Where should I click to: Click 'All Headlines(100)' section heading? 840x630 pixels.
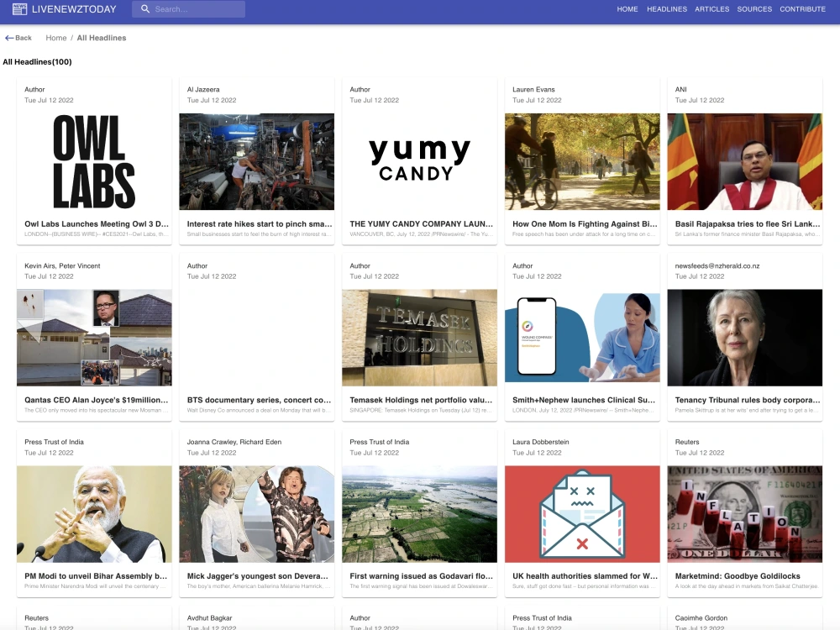coord(38,62)
